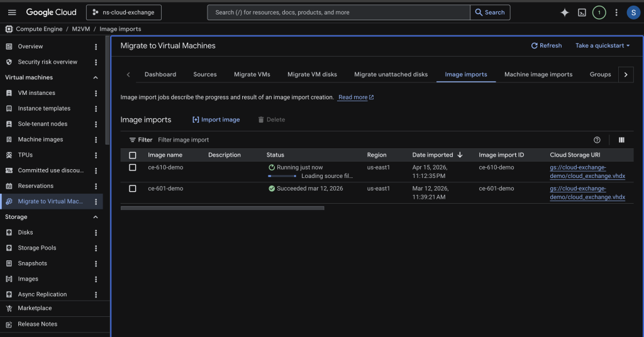Open Gemini AI assistant sparkle icon
Screen dimensions: 644x337
click(565, 13)
